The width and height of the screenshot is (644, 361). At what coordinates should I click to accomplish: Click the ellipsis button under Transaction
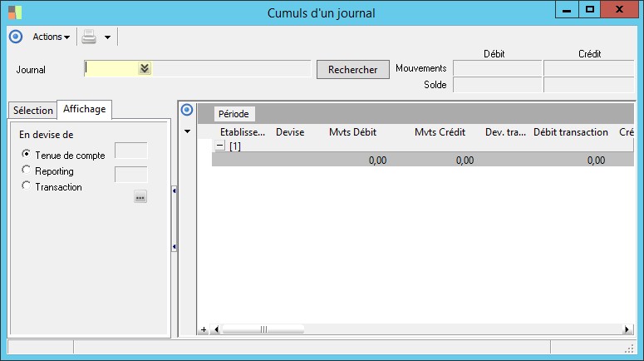click(x=140, y=197)
